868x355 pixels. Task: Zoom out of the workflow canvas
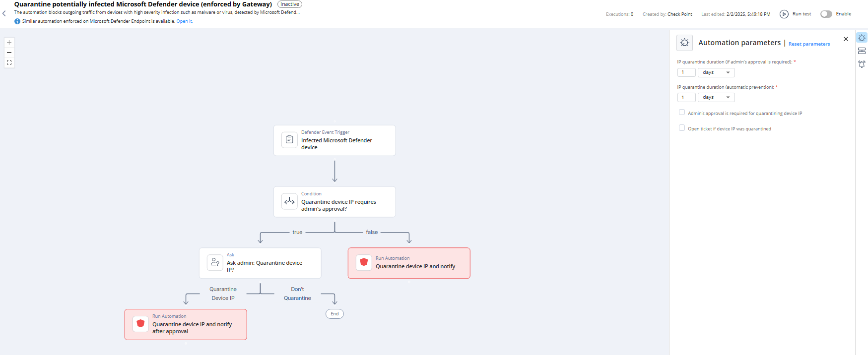point(9,53)
